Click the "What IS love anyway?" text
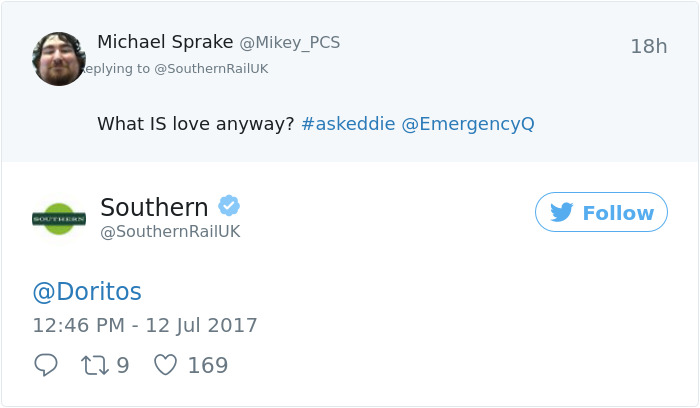Image resolution: width=700 pixels, height=408 pixels. click(195, 124)
